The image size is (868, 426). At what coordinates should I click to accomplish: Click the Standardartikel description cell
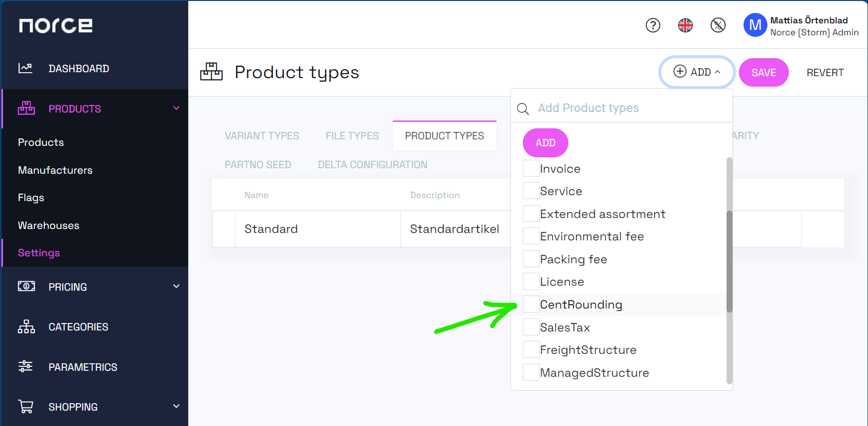[x=456, y=229]
